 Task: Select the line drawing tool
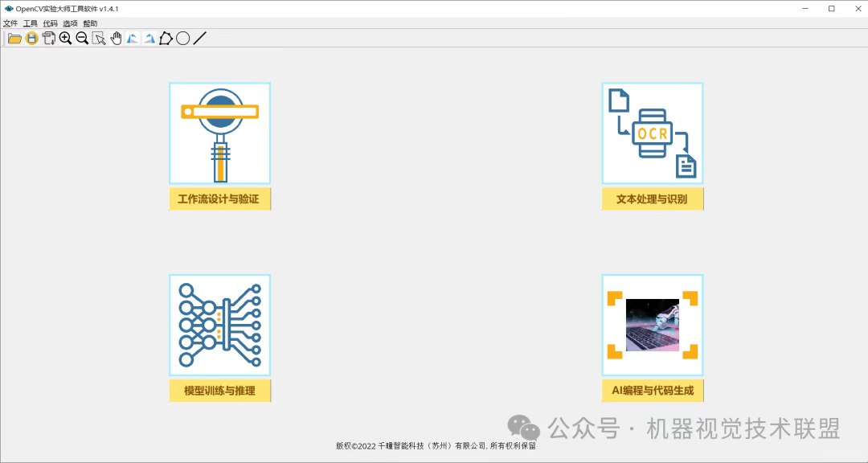point(199,38)
